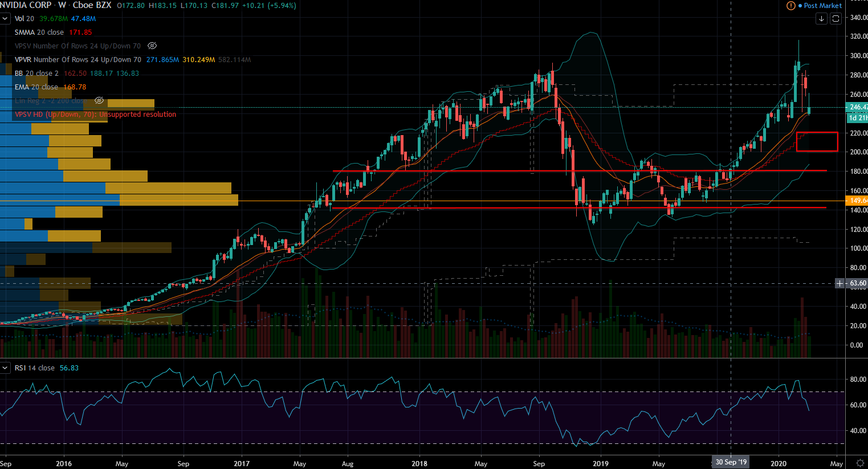The height and width of the screenshot is (469, 868).
Task: Click the VPVR up volume 271.865M
Action: point(162,60)
